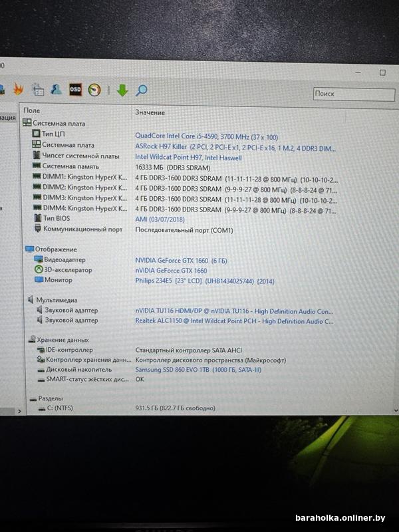Click the 3D-акселератор Xbox-style icon
This screenshot has height=532, width=399.
pos(39,269)
